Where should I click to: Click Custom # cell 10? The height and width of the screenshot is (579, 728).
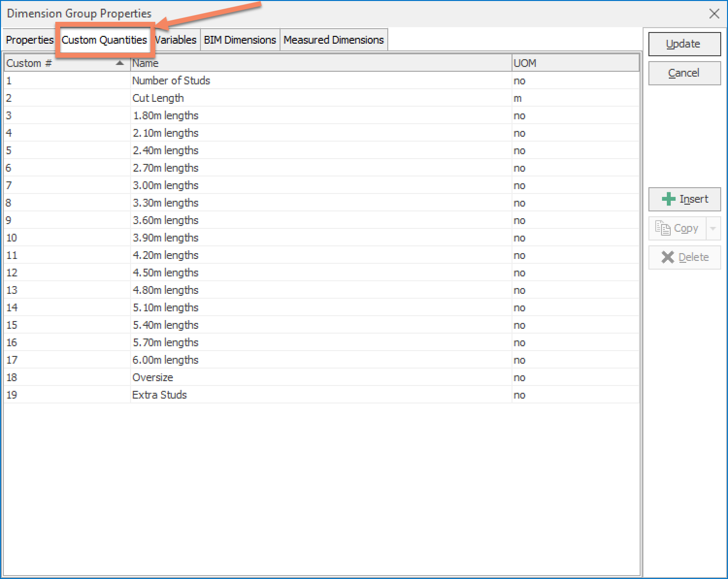coord(67,238)
